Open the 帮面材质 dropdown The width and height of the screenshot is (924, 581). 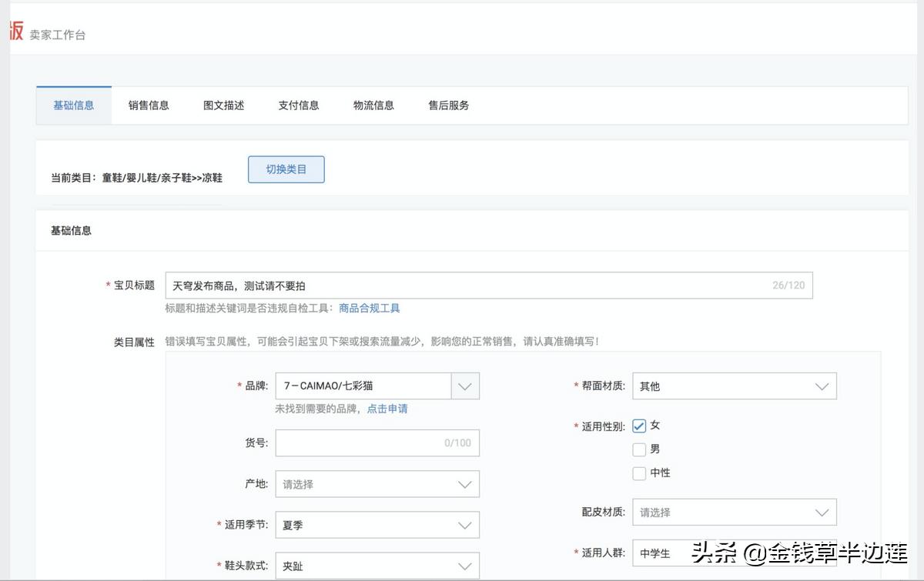point(822,386)
